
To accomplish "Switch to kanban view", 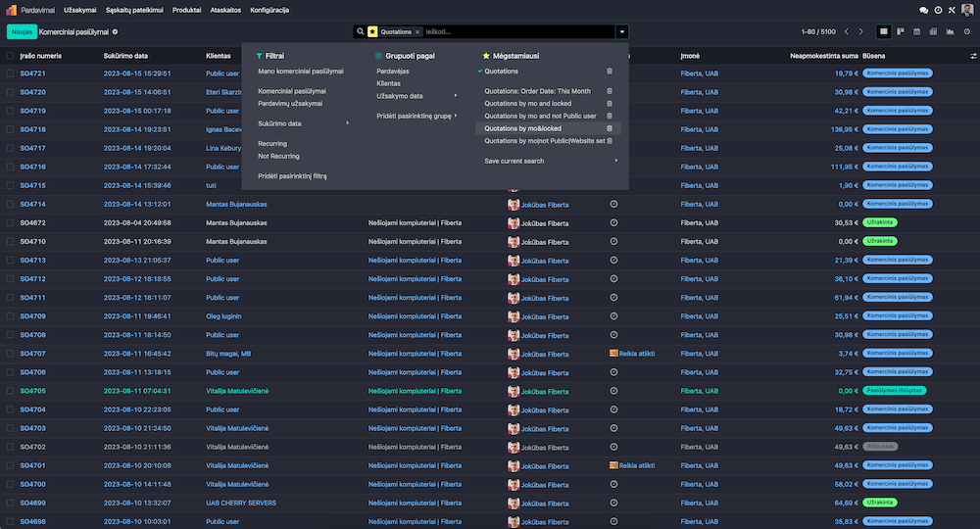I will click(x=901, y=31).
